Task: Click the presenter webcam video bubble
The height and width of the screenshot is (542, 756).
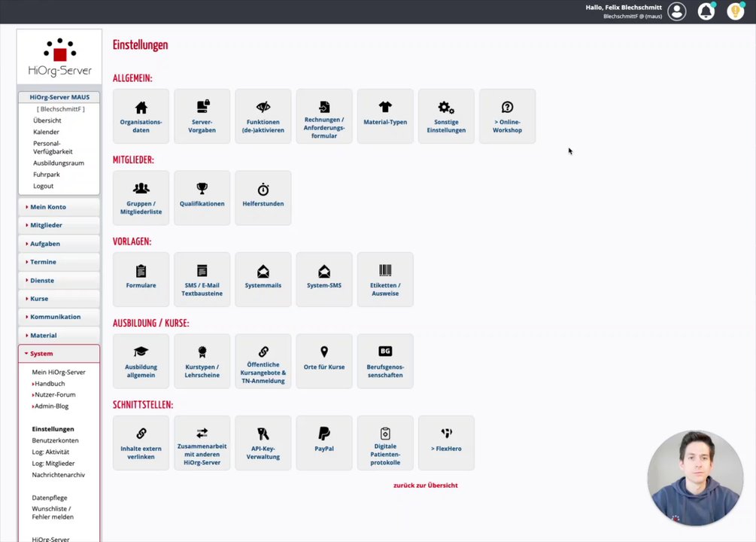Action: pos(695,478)
